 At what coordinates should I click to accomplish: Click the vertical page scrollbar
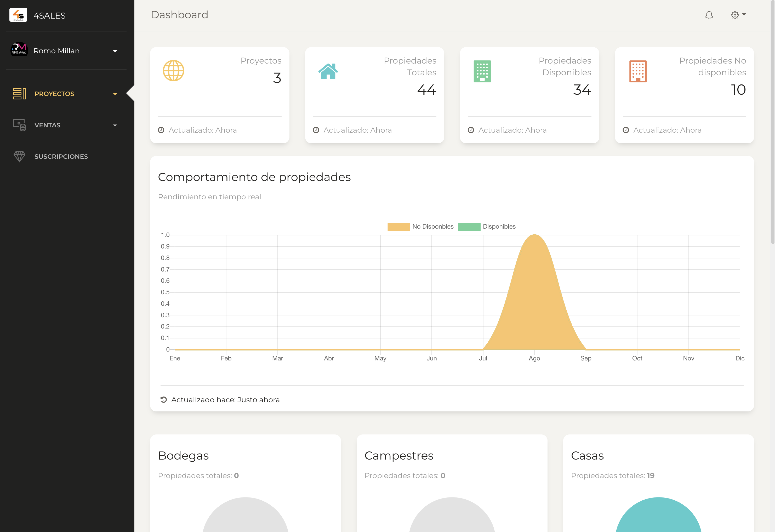(772, 122)
